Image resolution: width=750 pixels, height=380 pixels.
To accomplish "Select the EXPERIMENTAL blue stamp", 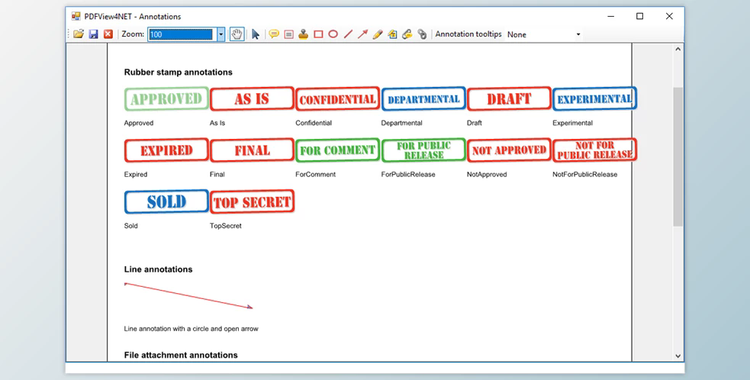I will 595,99.
